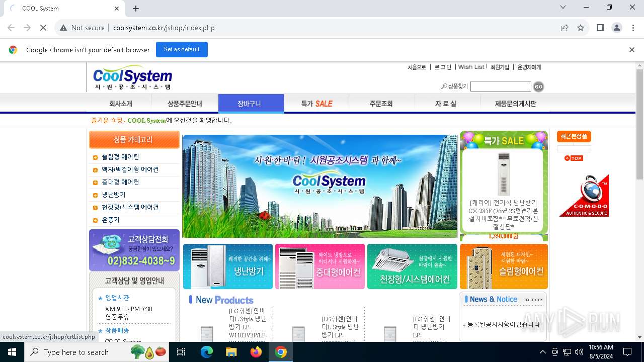
Task: Click the GO search button
Action: pos(538,86)
